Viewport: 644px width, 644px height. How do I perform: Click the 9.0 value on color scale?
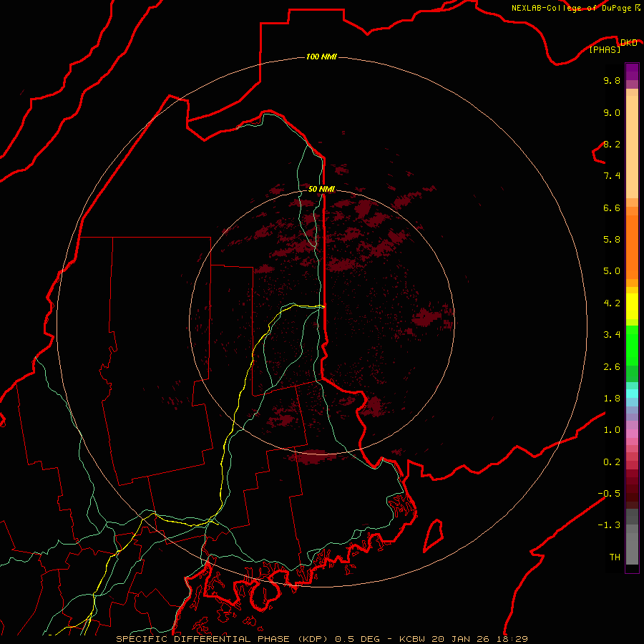612,112
